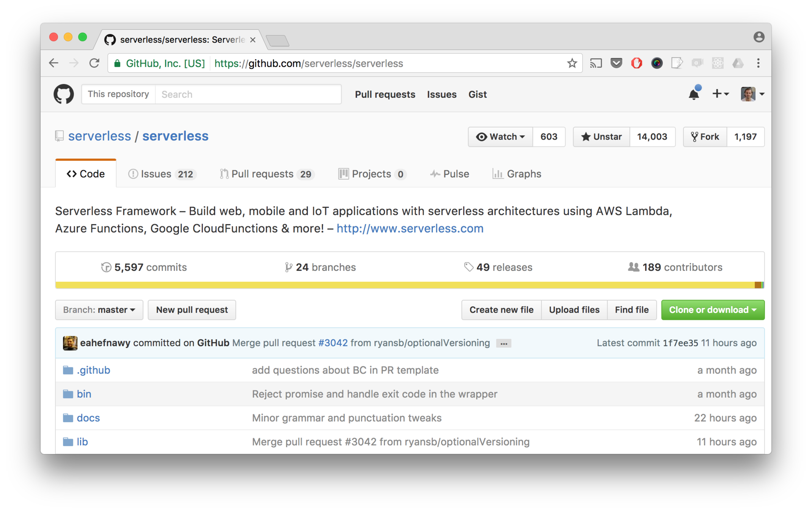Click the GitHub Octocat logo
Screen dimensions: 812x512
click(x=63, y=94)
